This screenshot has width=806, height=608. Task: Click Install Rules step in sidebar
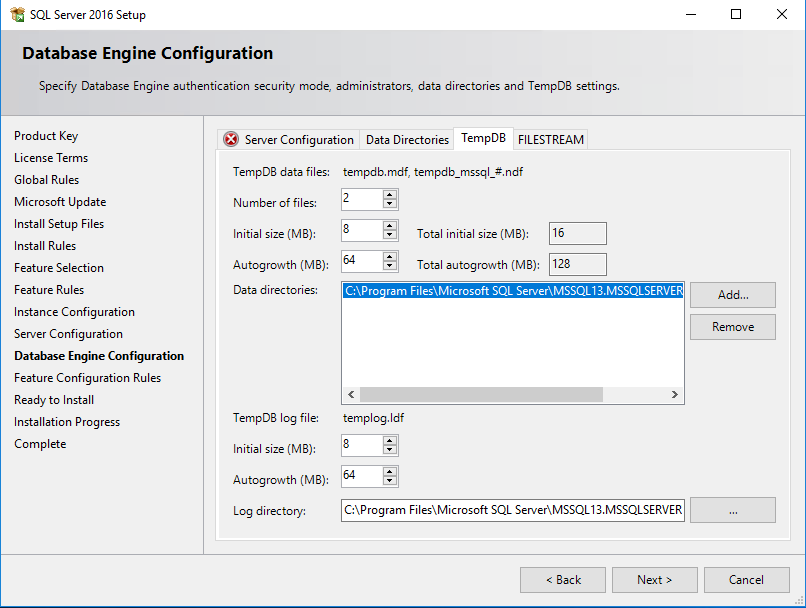(45, 246)
